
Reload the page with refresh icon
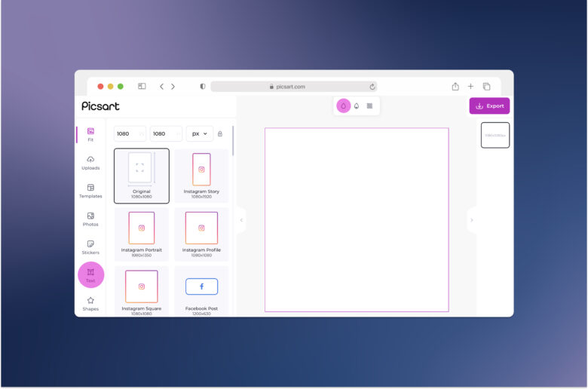click(372, 87)
